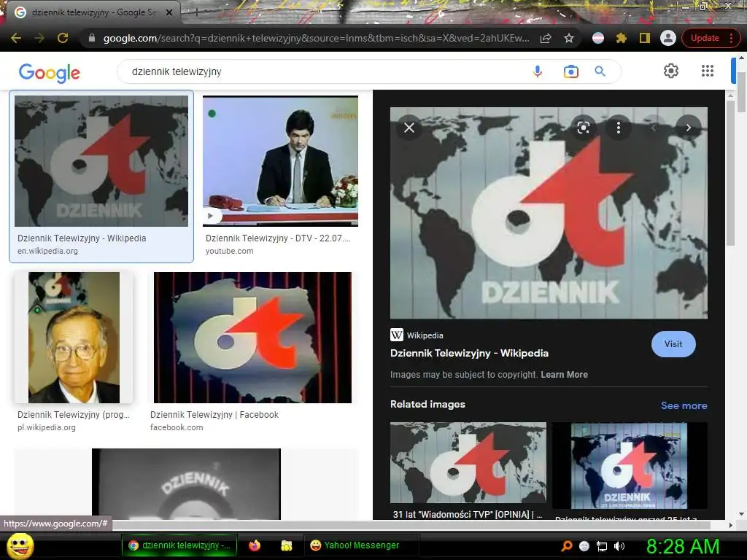Click the 'Dziennik Telewizyjny | Facebook' caption
This screenshot has height=560, width=747.
214,415
